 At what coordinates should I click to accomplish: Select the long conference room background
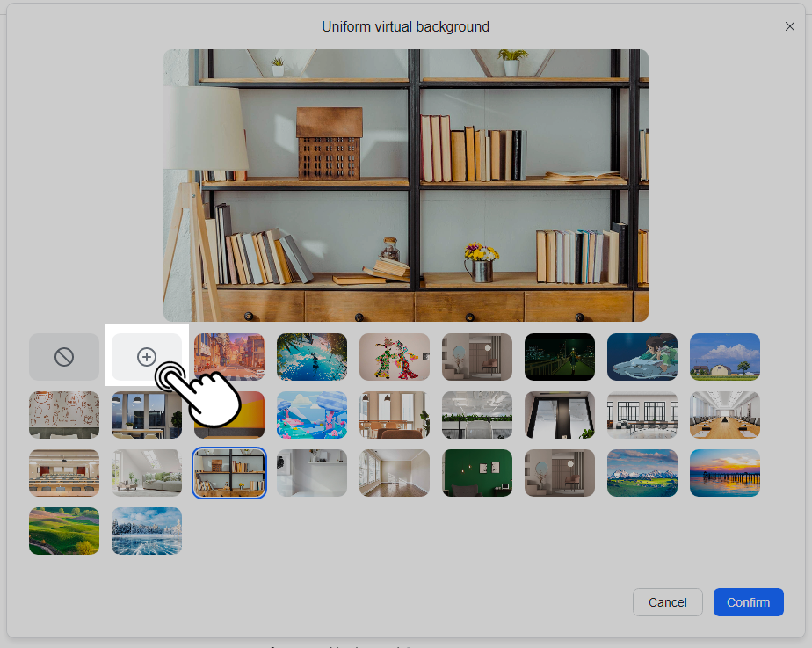tap(725, 415)
